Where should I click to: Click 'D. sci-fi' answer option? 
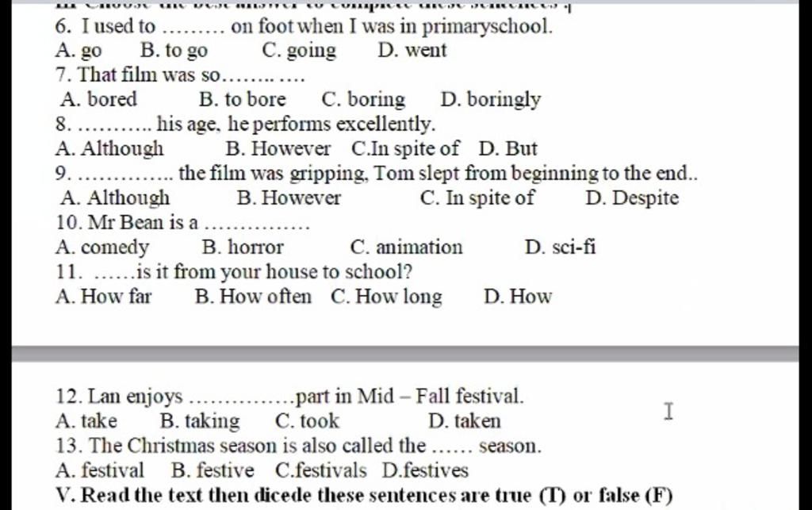click(x=561, y=247)
